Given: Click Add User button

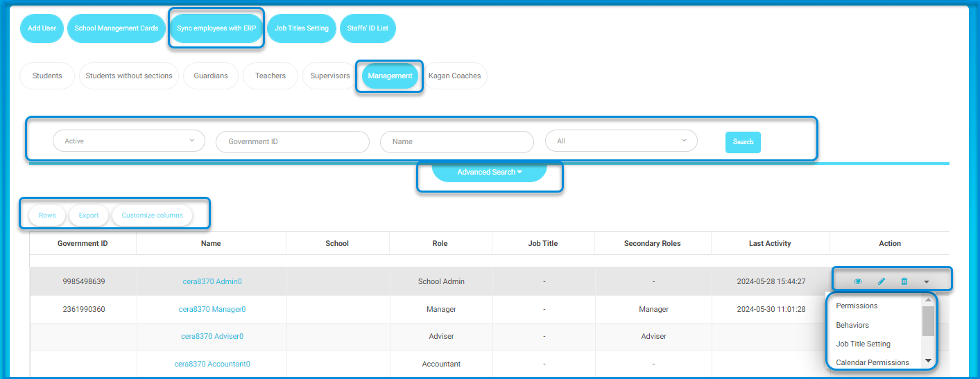Looking at the screenshot, I should point(42,28).
